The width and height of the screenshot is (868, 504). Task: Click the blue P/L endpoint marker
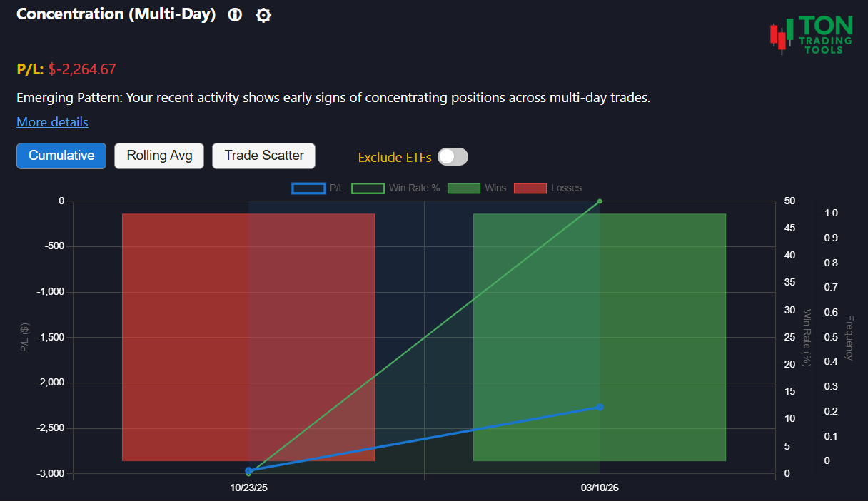click(599, 407)
